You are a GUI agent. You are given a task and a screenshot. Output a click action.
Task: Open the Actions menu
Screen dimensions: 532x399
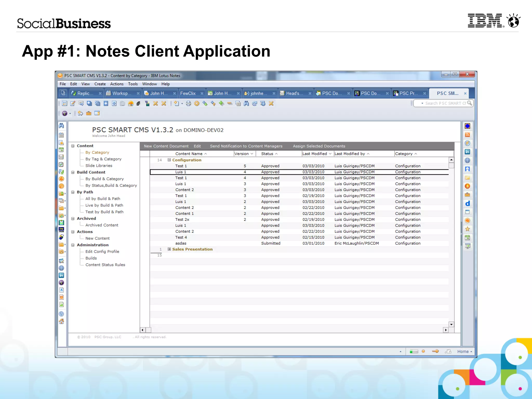tap(117, 84)
